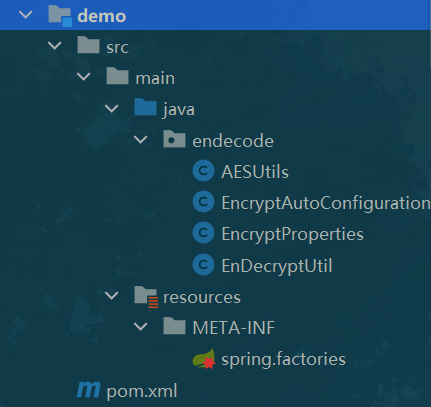Click the Maven pom.xml icon
The image size is (431, 407).
coord(88,389)
